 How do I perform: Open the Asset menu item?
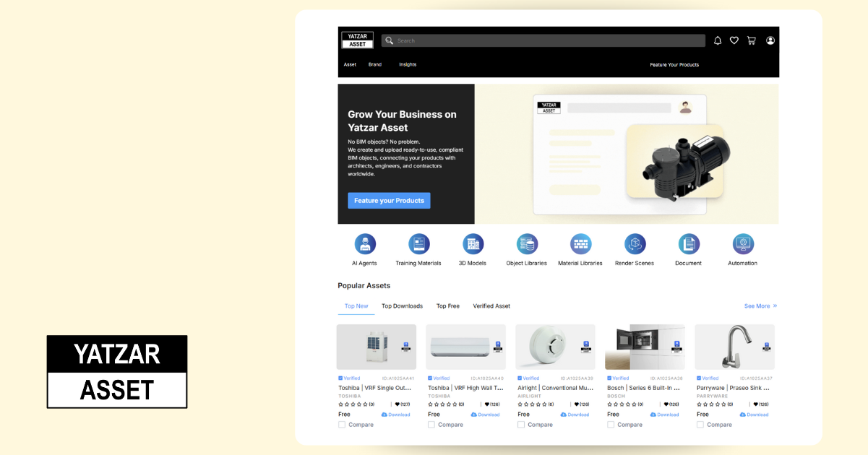350,64
